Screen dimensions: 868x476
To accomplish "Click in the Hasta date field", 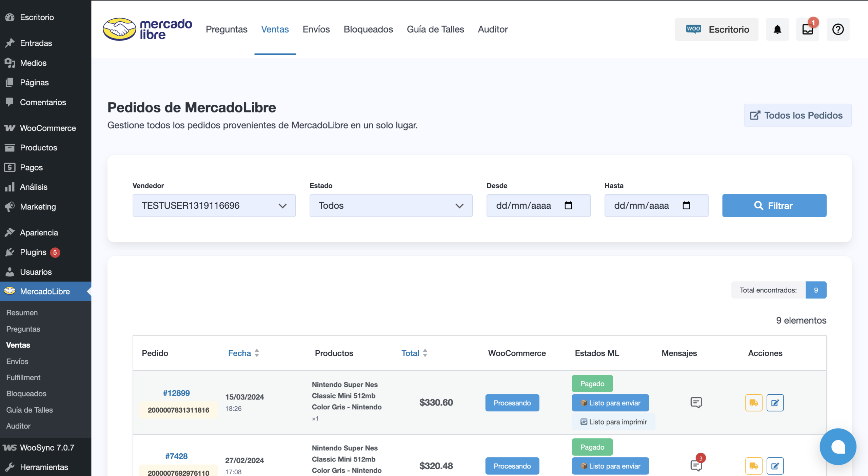I will tap(656, 206).
